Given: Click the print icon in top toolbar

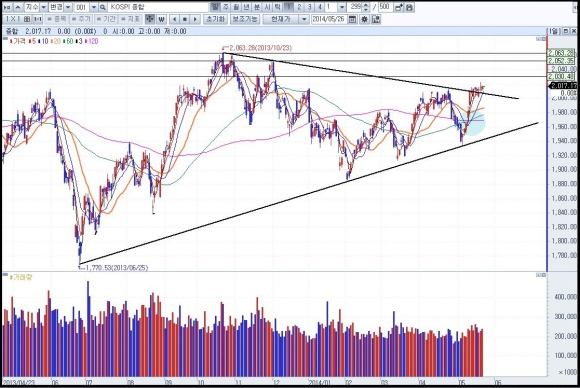Looking at the screenshot, I should click(x=409, y=7).
